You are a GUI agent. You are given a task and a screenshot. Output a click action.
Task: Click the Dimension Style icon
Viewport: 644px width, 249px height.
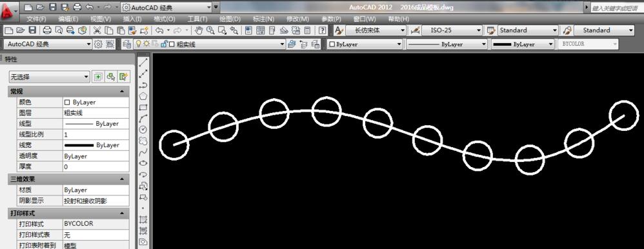[x=415, y=30]
